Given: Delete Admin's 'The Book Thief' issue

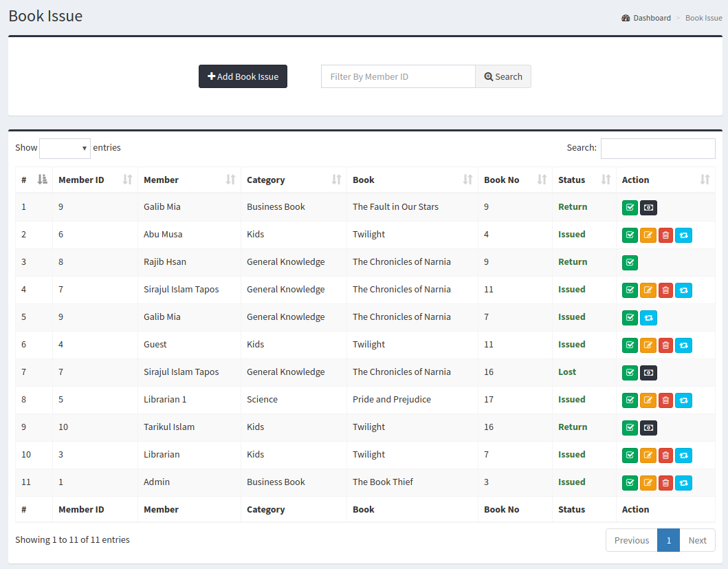Looking at the screenshot, I should click(665, 483).
